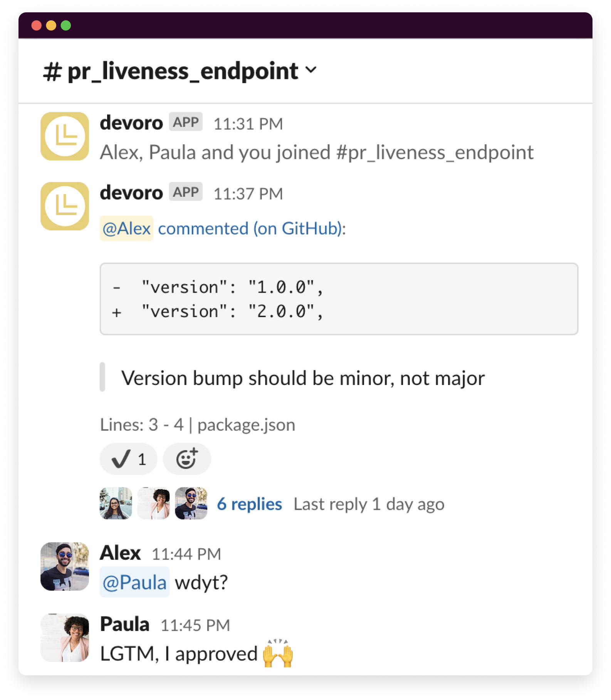Click the Alex sender name at 11:44 PM
Screen dimensions: 611x700
120,553
